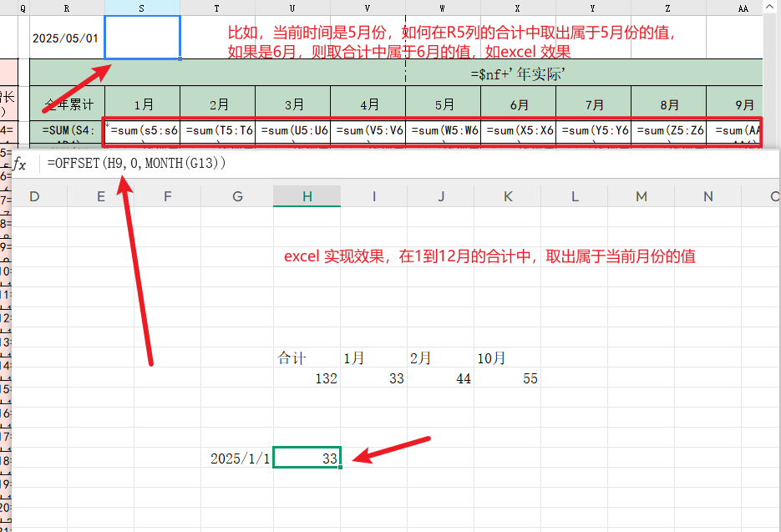
Task: Select column header Y in top sheet
Action: coord(593,8)
